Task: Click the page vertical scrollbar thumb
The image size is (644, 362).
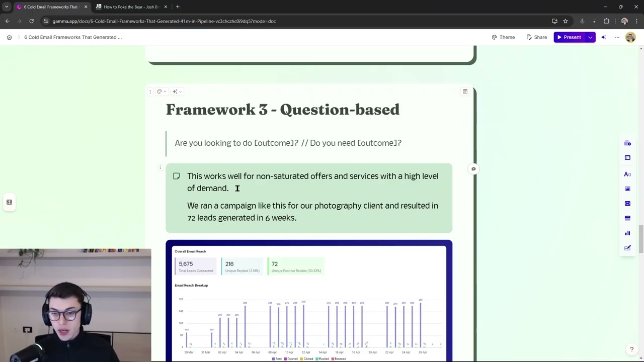Action: click(x=640, y=240)
